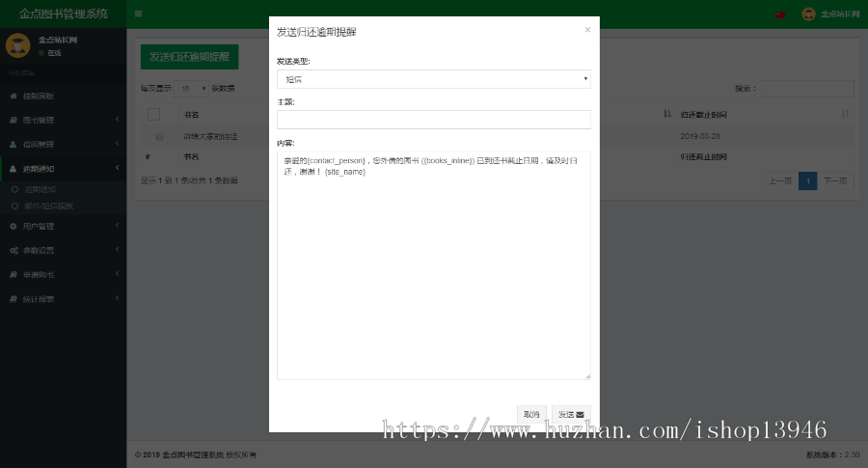Viewport: 868px width, 468px height.
Task: Collapse the 逾期通知 chevron arrow
Action: (117, 168)
